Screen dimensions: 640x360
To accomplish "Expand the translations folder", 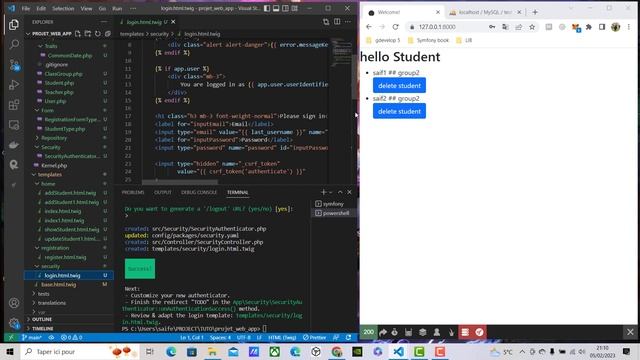I will tap(51, 303).
